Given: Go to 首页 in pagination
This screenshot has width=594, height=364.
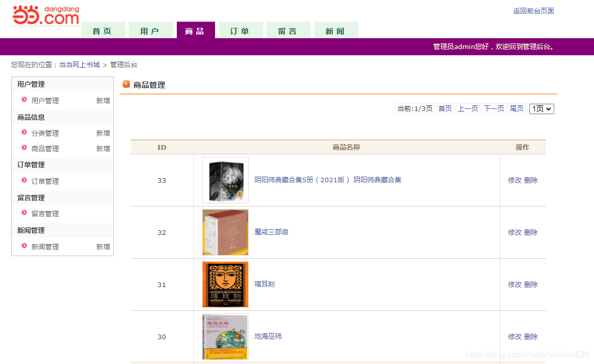Looking at the screenshot, I should click(x=445, y=108).
